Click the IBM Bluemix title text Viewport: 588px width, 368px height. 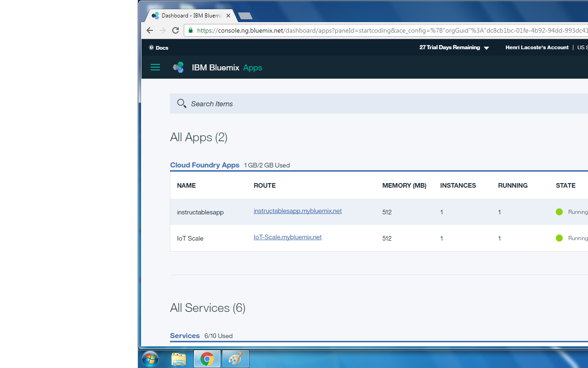215,68
